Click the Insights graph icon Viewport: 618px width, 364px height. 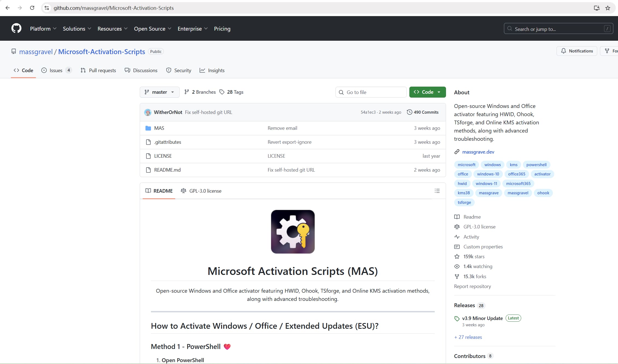click(202, 70)
